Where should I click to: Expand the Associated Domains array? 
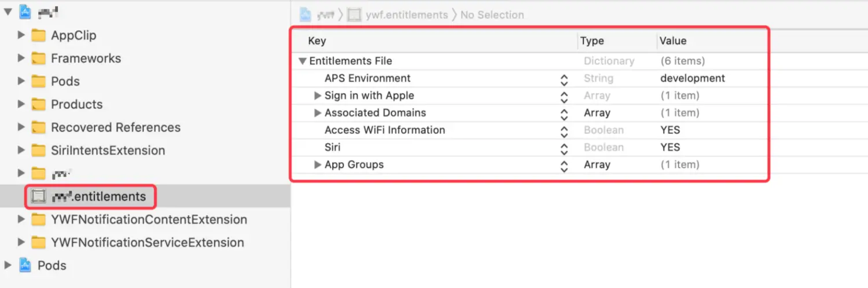pyautogui.click(x=317, y=113)
